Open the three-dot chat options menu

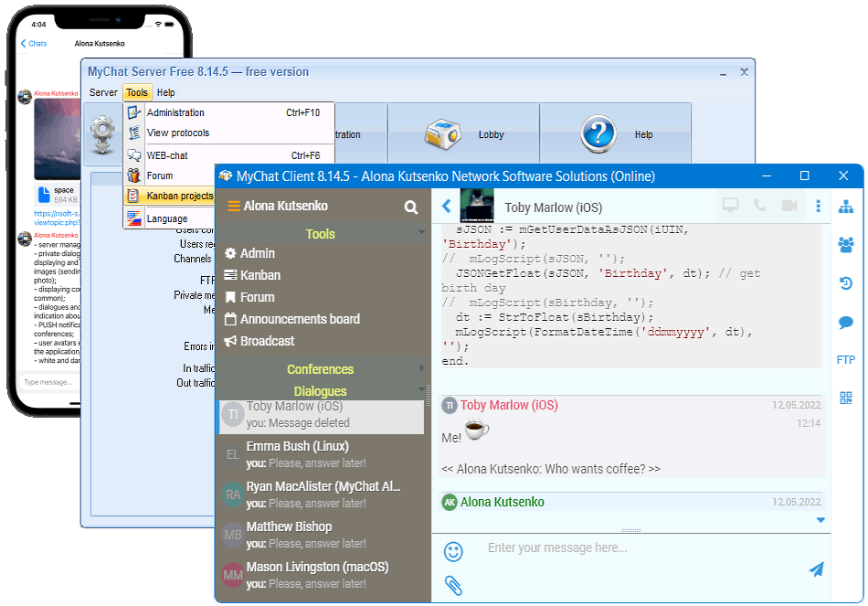(x=818, y=206)
